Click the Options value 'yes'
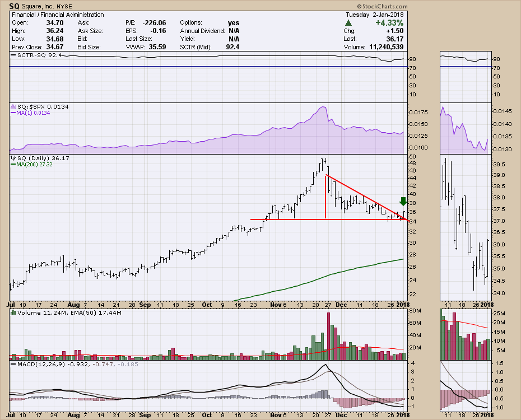Screen dimensions: 521x420 click(x=234, y=22)
